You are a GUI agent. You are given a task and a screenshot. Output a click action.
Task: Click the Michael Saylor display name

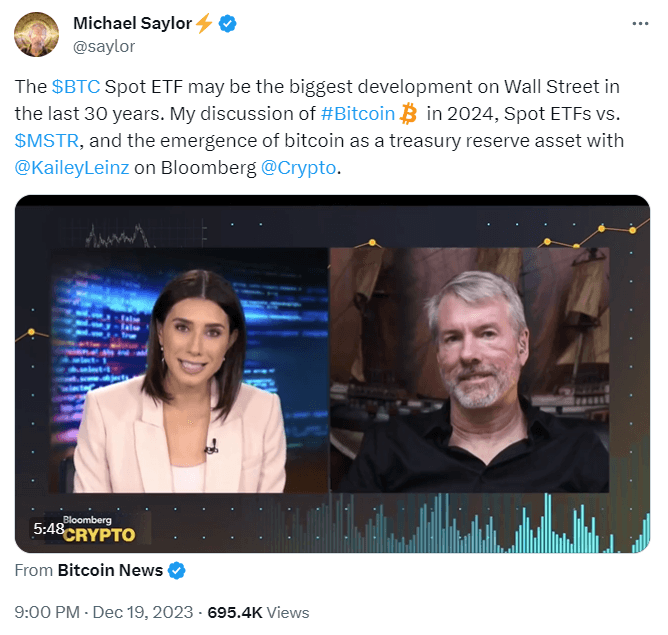pyautogui.click(x=132, y=23)
